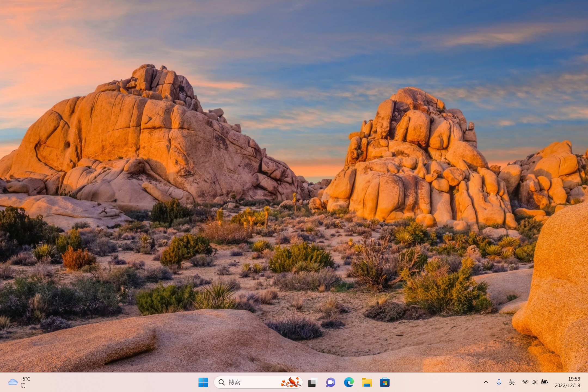Open the Windows Start menu
The height and width of the screenshot is (392, 588).
[203, 382]
